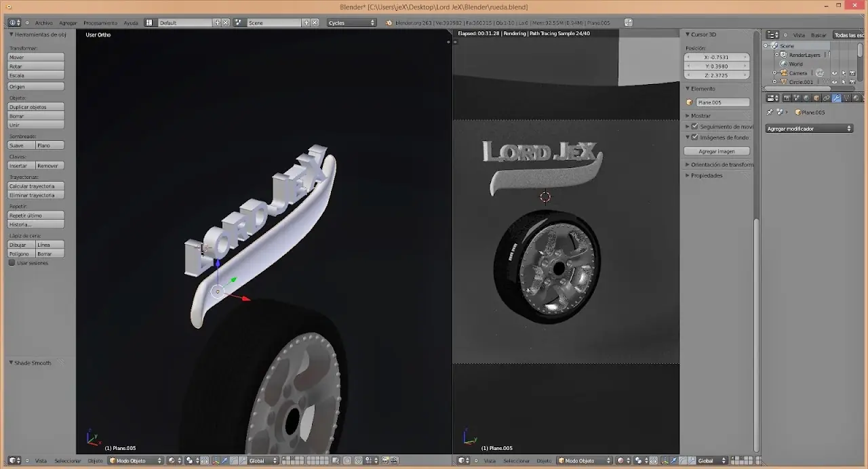Click OpenGL render animation clapper icon
The width and height of the screenshot is (868, 469).
(x=394, y=461)
